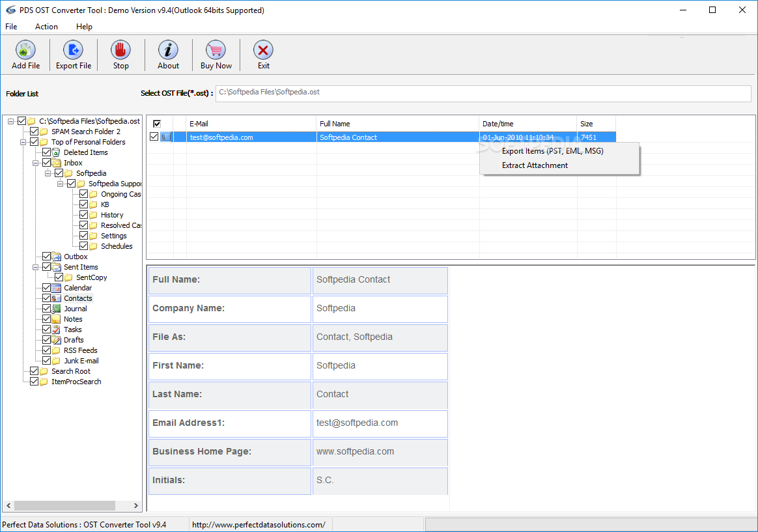Screen dimensions: 758x532
Task: Click the ItemProcSearch folder icon
Action: coord(44,382)
